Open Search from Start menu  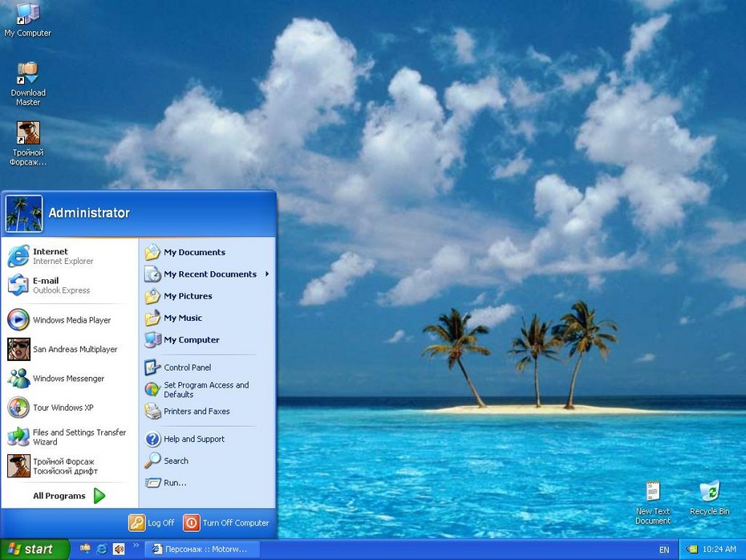[208, 461]
